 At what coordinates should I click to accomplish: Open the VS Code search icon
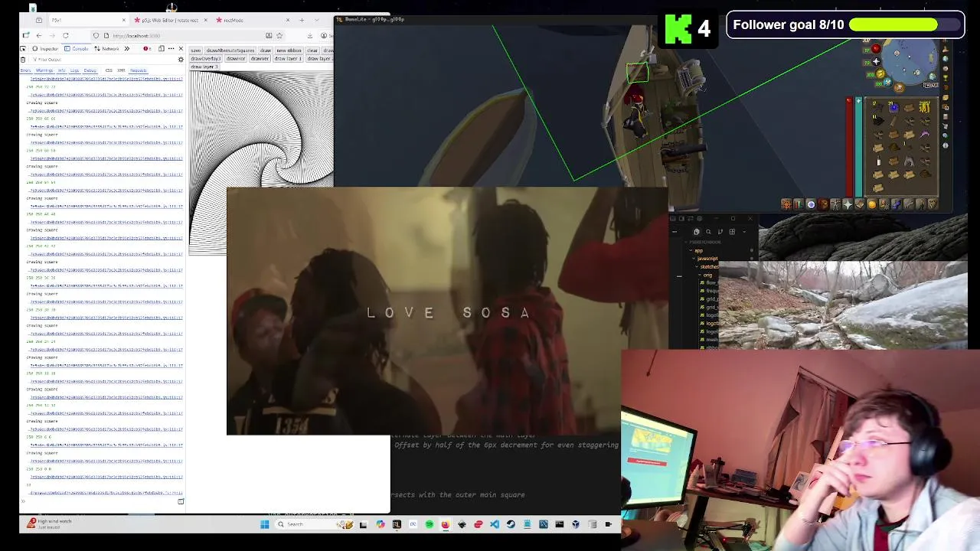click(708, 232)
